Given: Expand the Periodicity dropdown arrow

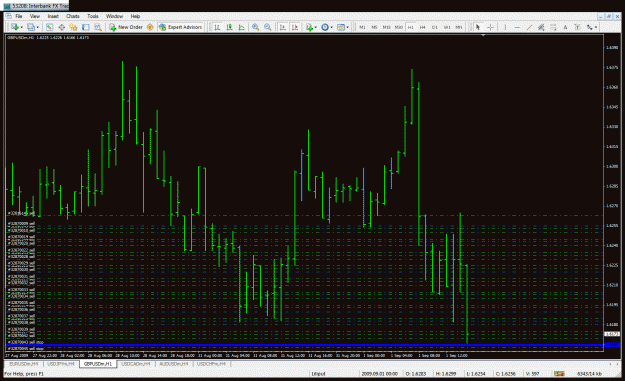Looking at the screenshot, I should [x=331, y=27].
